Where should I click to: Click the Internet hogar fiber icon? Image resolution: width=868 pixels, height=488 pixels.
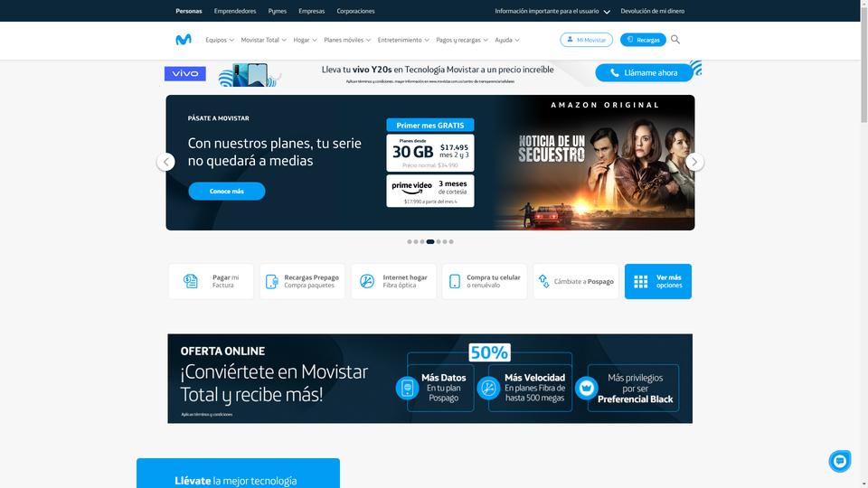pyautogui.click(x=366, y=281)
